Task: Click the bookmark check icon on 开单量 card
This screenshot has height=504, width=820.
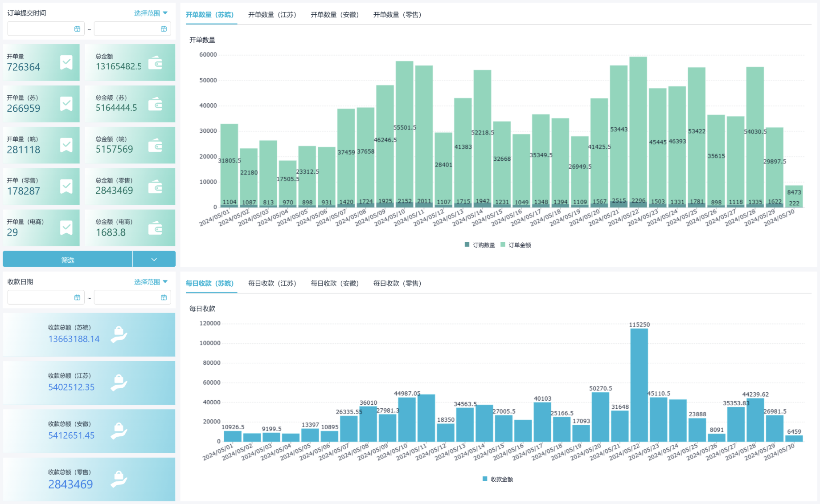Action: [x=66, y=63]
